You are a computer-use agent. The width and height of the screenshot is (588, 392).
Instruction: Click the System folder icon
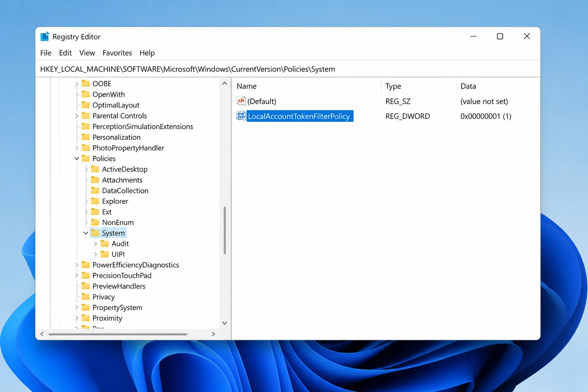pos(95,233)
